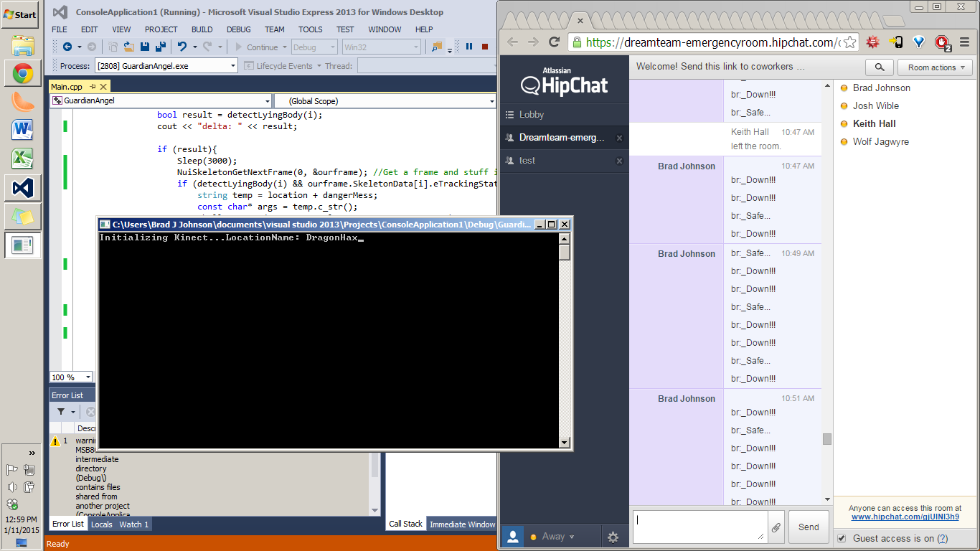Open the Room actions dropdown
This screenshot has height=551, width=980.
(x=935, y=67)
